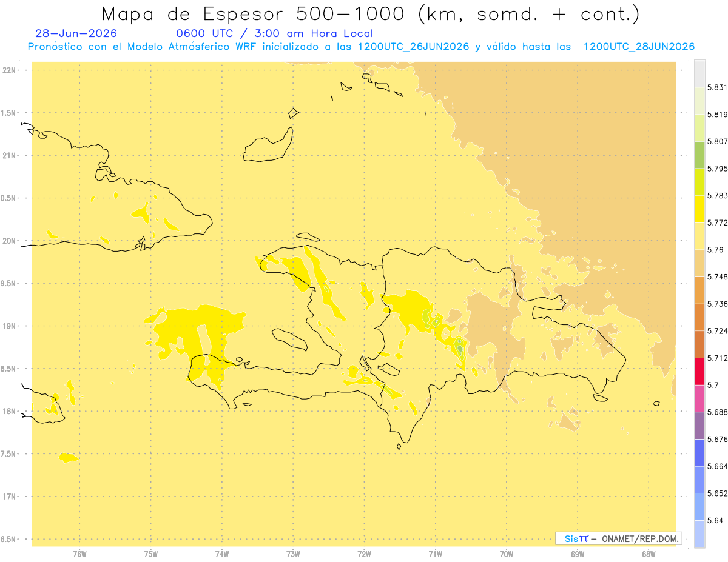Screen dimensions: 728x562
Task: Click the legend value 5.76
Action: coord(715,250)
